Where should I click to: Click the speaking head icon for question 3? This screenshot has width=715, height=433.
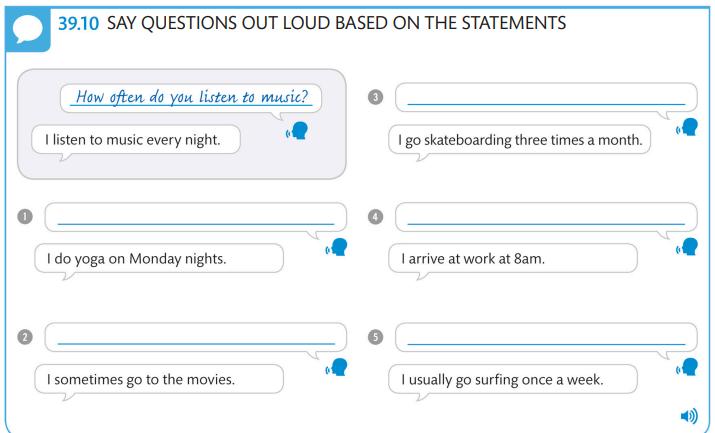click(687, 127)
